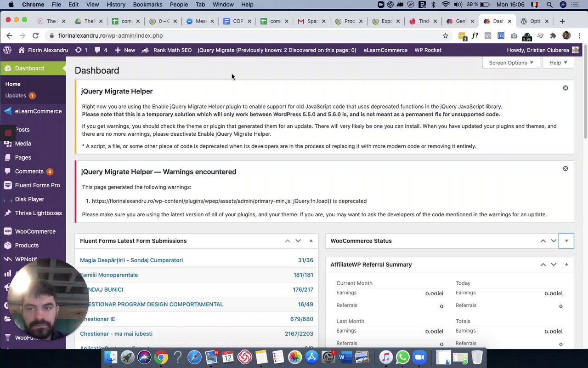Collapse the Fluent Forms Latest Form Submissions panel
This screenshot has width=588, height=368.
point(311,241)
